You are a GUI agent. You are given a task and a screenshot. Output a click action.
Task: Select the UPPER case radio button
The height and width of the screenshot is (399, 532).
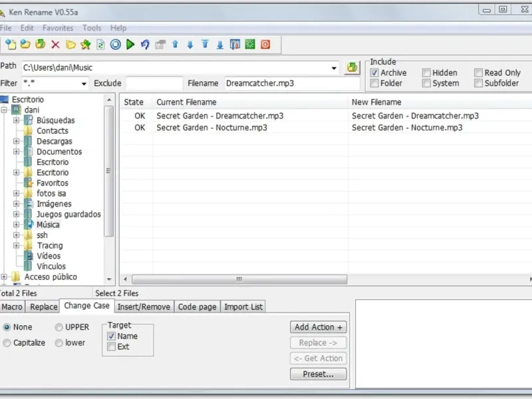[x=59, y=327]
